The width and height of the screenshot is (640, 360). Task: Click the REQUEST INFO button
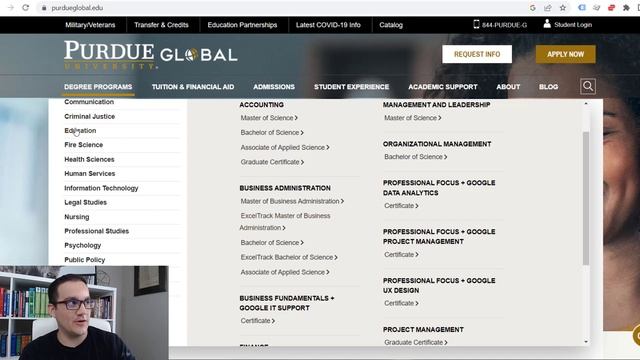click(477, 54)
